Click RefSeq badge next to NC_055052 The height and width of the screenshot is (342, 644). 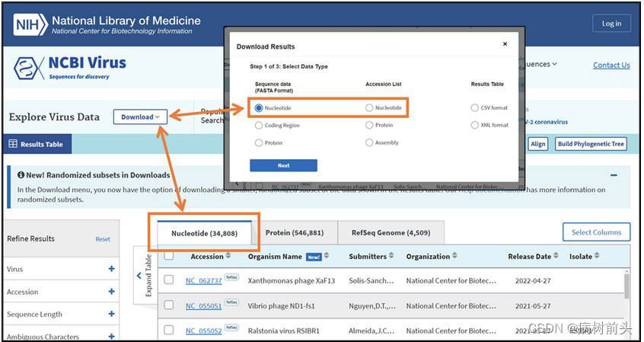click(x=231, y=328)
